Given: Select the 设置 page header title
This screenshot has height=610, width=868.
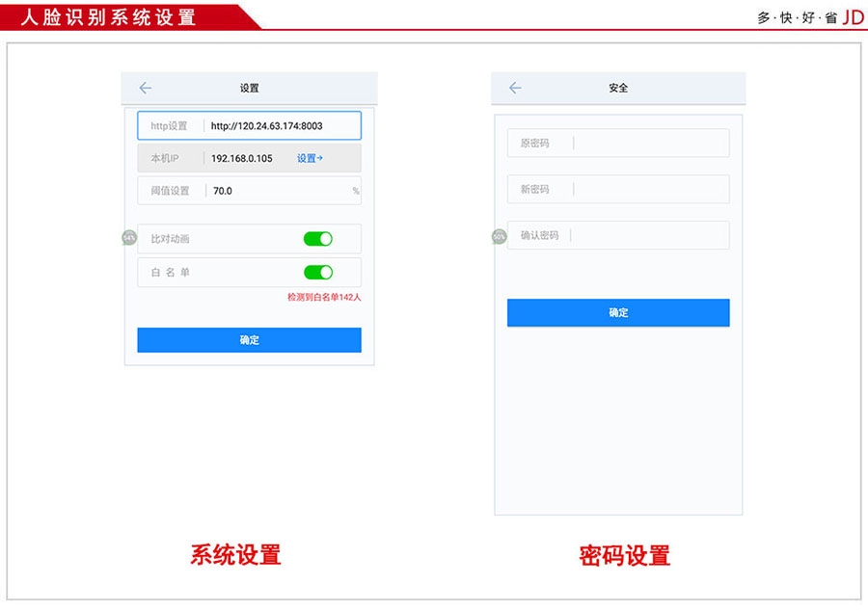Looking at the screenshot, I should coord(249,88).
